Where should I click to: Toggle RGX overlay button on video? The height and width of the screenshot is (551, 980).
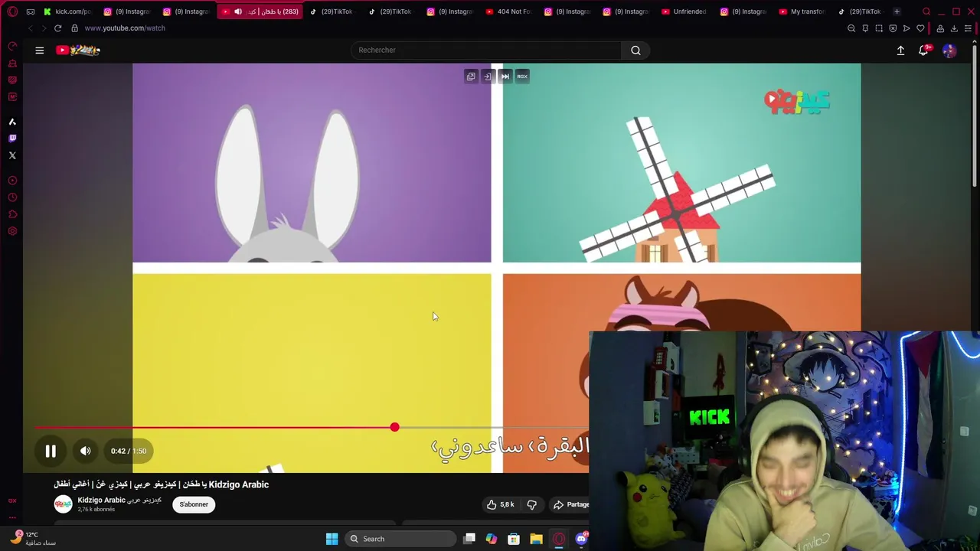pos(522,76)
